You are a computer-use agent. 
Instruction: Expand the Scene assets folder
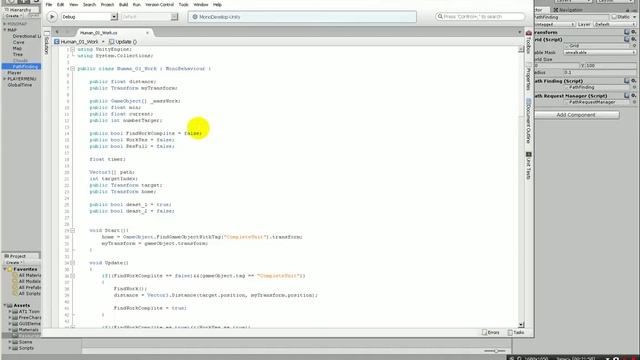click(10, 342)
